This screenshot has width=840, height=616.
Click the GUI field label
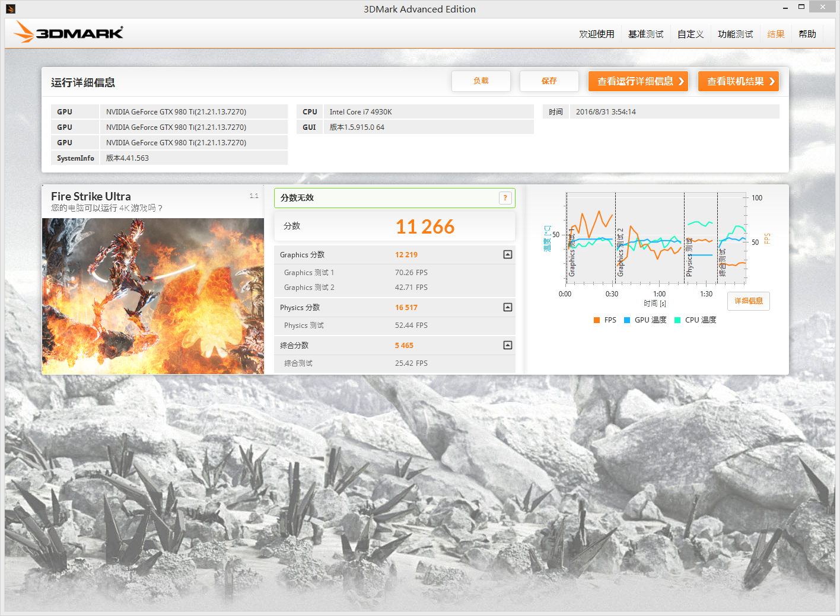tap(309, 127)
